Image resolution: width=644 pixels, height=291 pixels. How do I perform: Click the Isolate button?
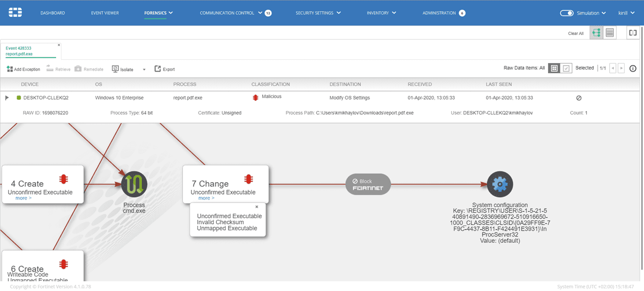coord(123,69)
